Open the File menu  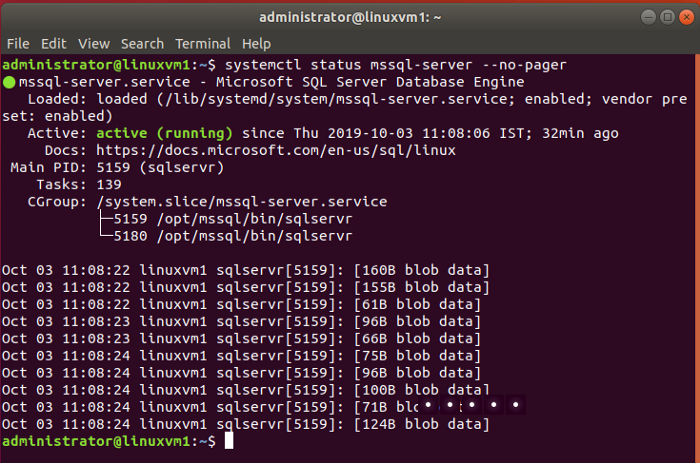tap(18, 44)
